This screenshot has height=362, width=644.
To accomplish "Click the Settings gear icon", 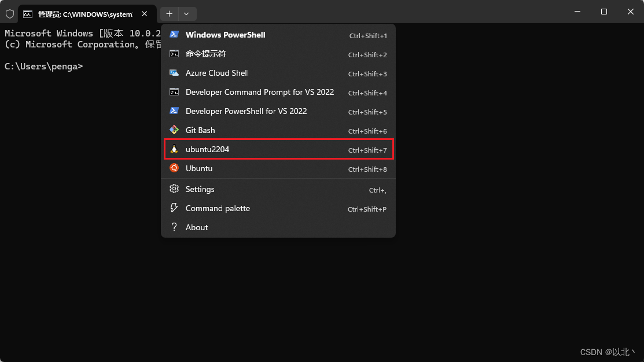I will 174,189.
